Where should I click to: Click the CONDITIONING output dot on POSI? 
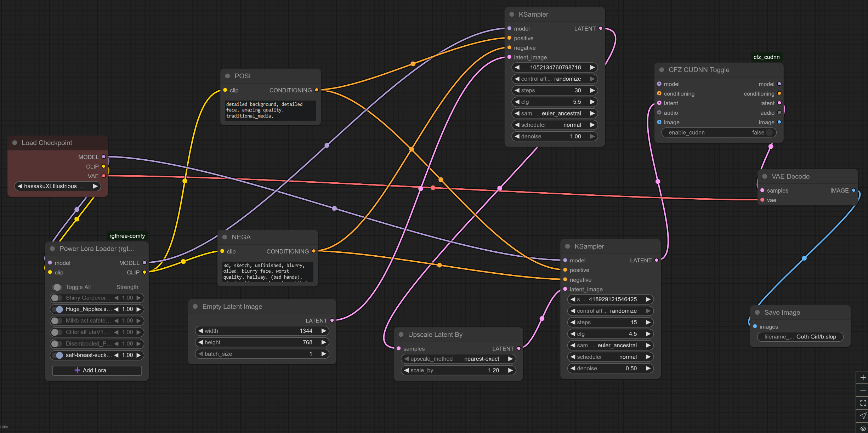(x=317, y=90)
